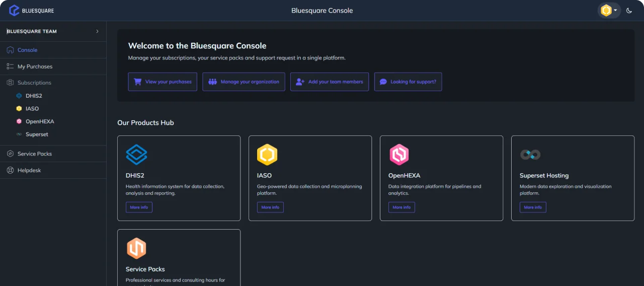The height and width of the screenshot is (286, 644).
Task: Open Console in the sidebar
Action: (x=53, y=50)
